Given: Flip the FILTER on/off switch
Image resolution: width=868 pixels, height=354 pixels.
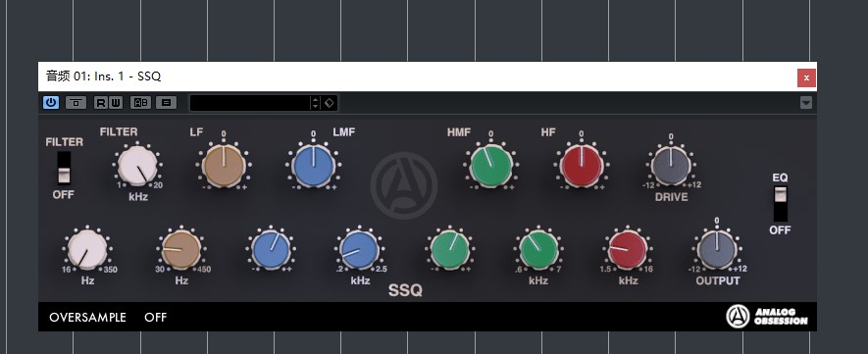Looking at the screenshot, I should (x=64, y=168).
